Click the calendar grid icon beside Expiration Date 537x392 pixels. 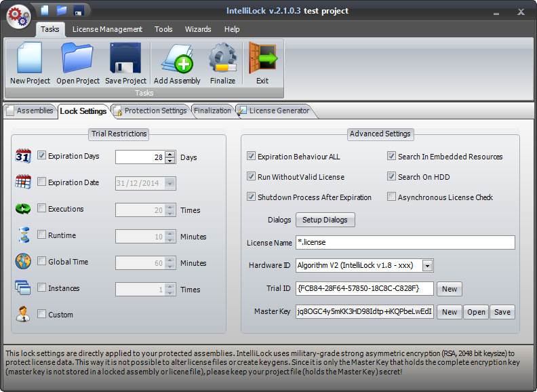[x=23, y=182]
